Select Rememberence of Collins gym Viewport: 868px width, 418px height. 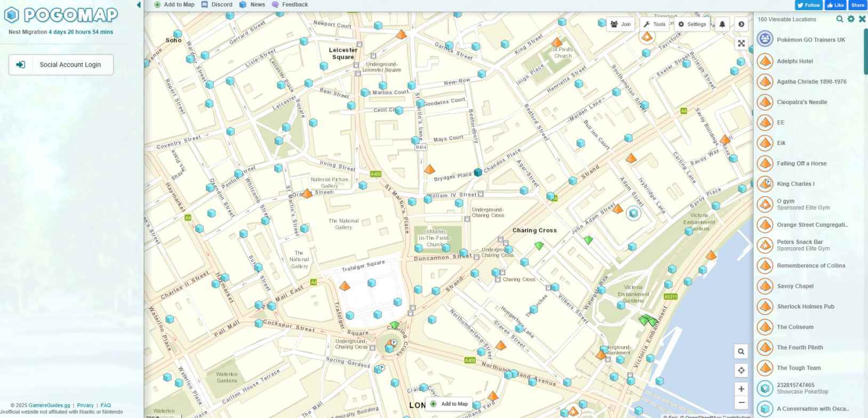[808, 265]
